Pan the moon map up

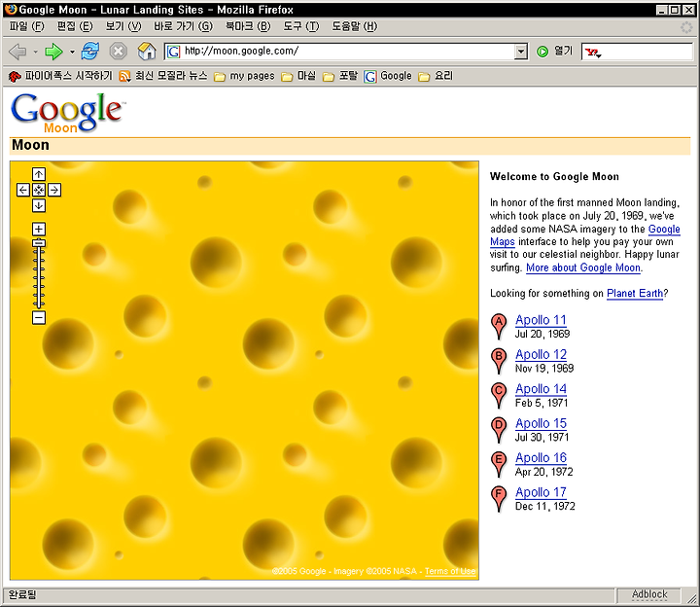(39, 174)
